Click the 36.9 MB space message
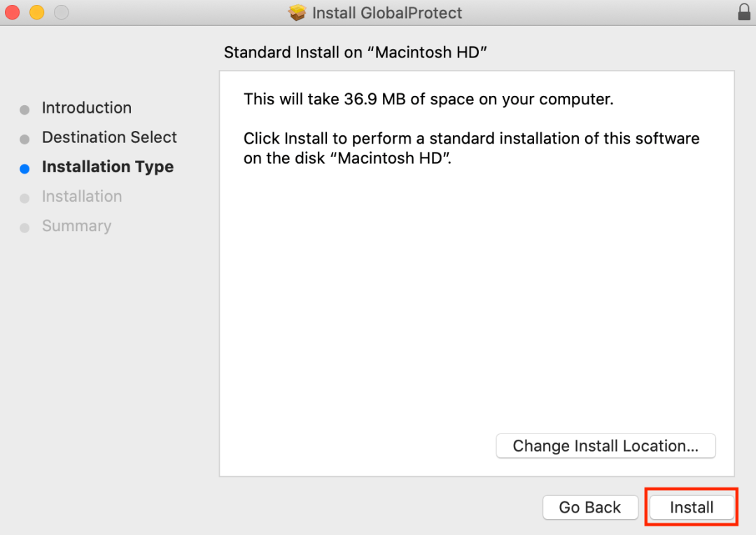This screenshot has height=535, width=756. [428, 99]
